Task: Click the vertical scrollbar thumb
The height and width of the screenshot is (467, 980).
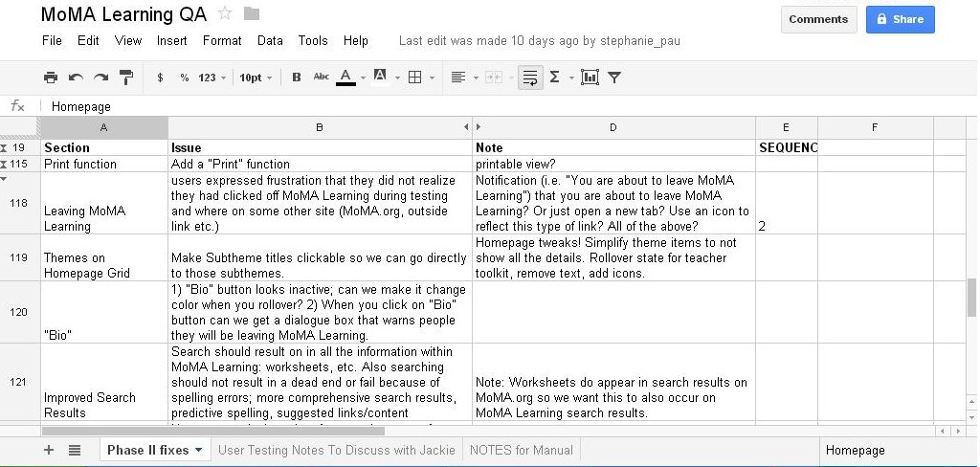Action: [972, 297]
